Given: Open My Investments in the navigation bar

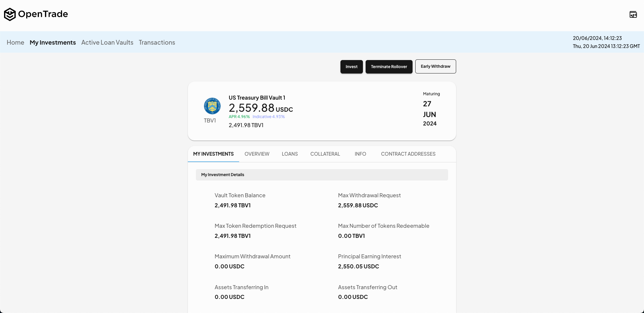Looking at the screenshot, I should (53, 42).
